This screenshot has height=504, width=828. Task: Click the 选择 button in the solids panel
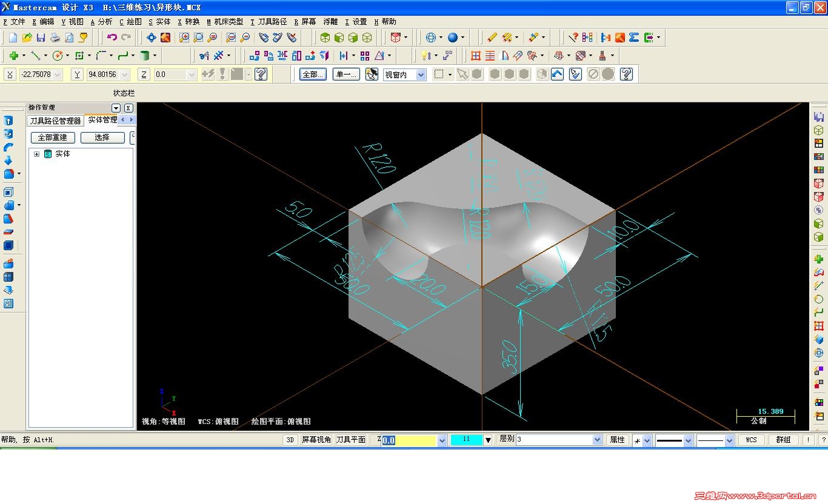[102, 138]
